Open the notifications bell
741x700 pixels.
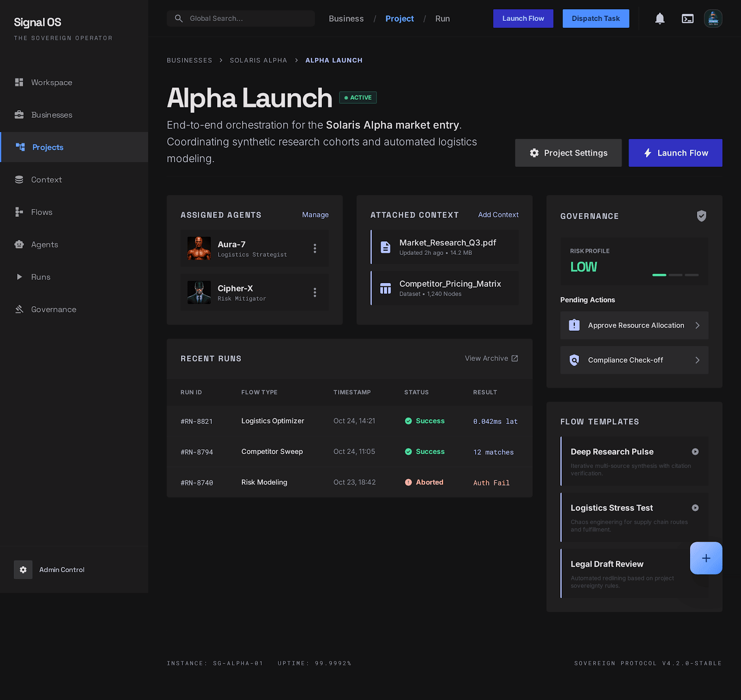coord(660,19)
